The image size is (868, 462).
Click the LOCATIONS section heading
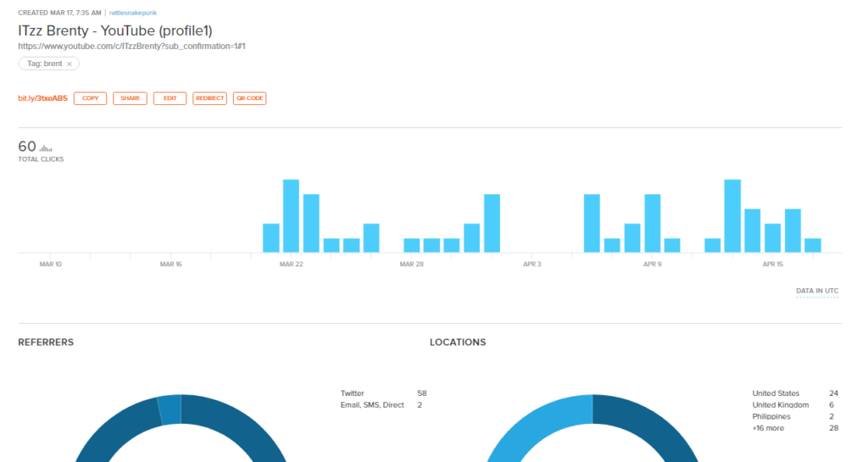click(458, 342)
